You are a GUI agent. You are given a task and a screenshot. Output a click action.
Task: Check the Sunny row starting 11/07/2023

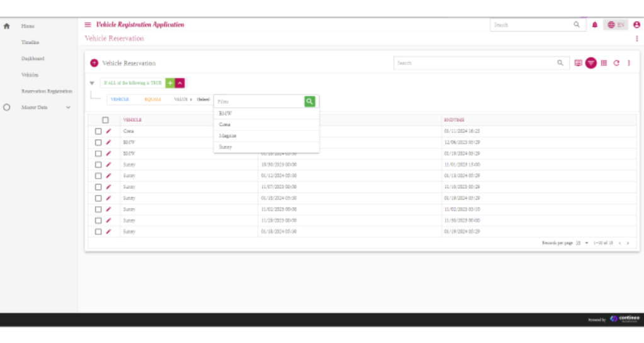(x=98, y=186)
